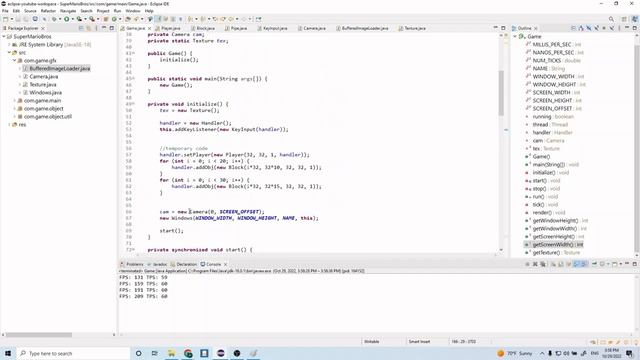
Task: Select the Java perspective icon at top right
Action: [x=635, y=19]
